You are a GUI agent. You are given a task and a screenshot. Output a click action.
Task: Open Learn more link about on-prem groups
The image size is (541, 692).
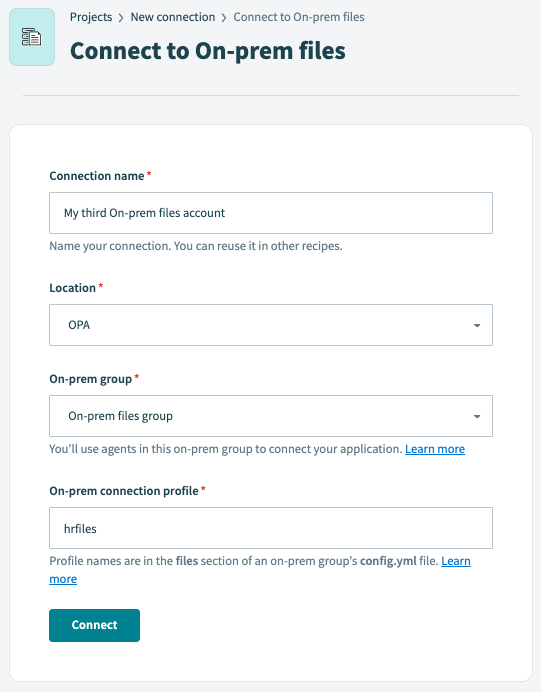coord(435,449)
